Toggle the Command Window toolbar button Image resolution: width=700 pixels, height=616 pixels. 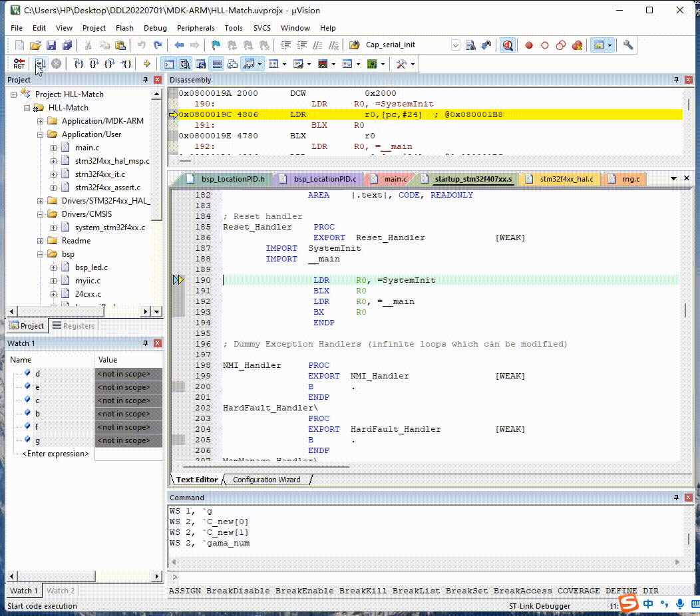coord(169,64)
